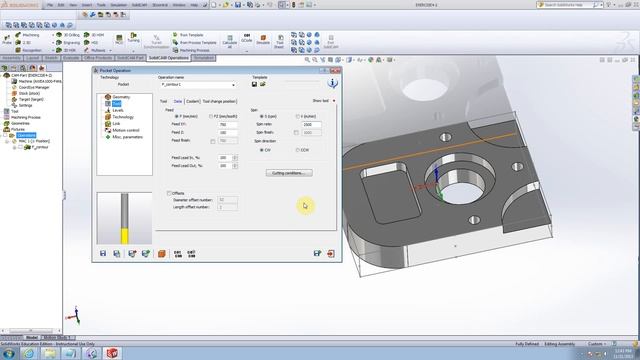Collapse the MAC 1 tree node

[x=7, y=141]
